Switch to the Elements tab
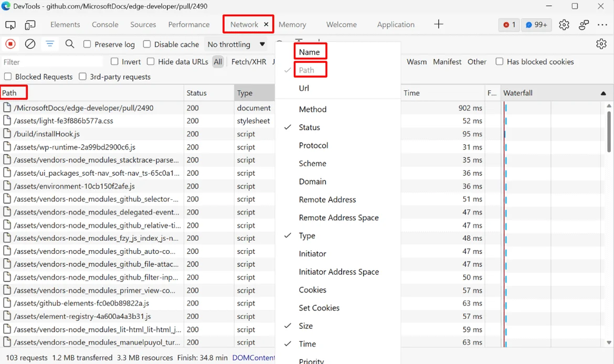Image resolution: width=614 pixels, height=364 pixels. point(65,24)
